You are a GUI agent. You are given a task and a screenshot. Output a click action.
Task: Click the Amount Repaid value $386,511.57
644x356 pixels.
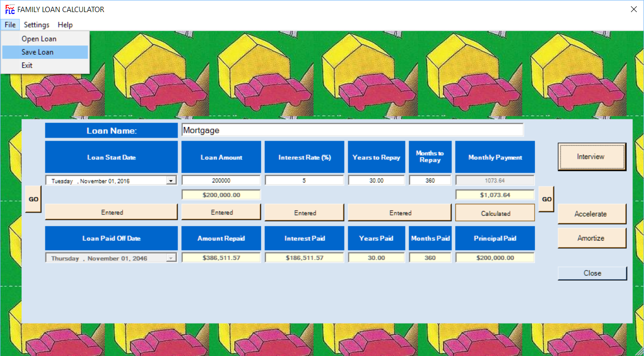(221, 257)
